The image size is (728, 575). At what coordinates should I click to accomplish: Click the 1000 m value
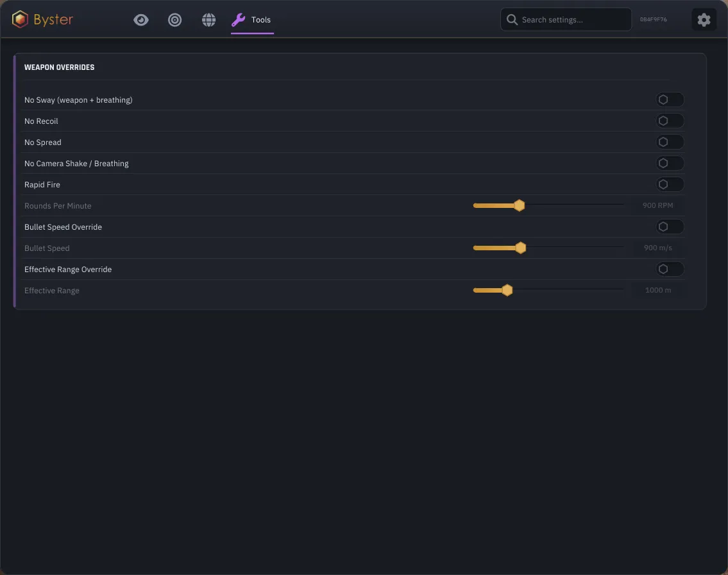[657, 290]
